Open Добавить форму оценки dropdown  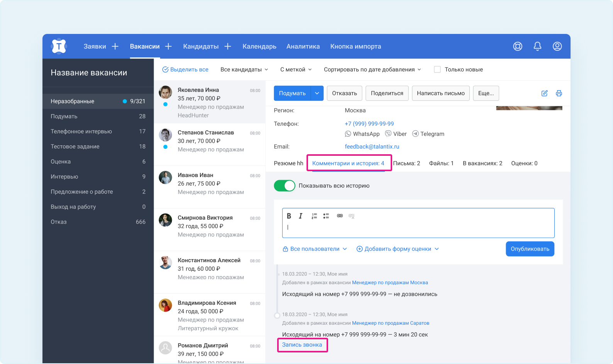398,249
